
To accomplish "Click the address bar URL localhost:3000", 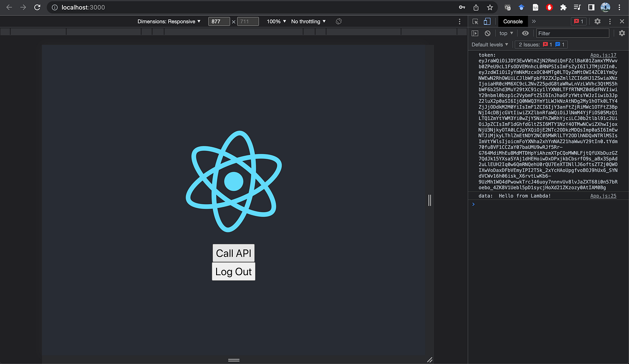I will pyautogui.click(x=84, y=8).
